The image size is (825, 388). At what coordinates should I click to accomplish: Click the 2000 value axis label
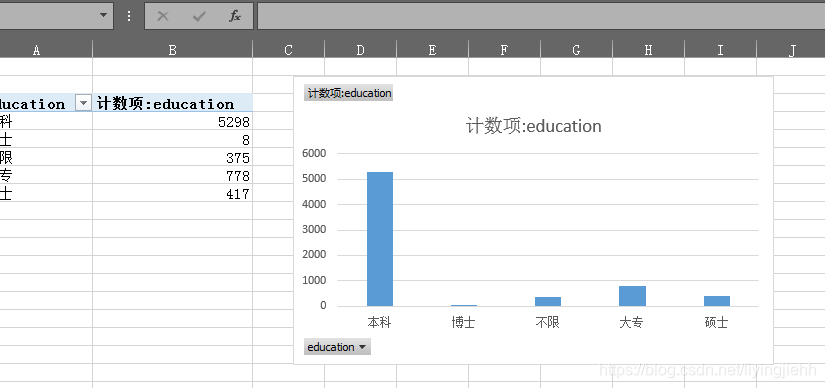click(315, 255)
